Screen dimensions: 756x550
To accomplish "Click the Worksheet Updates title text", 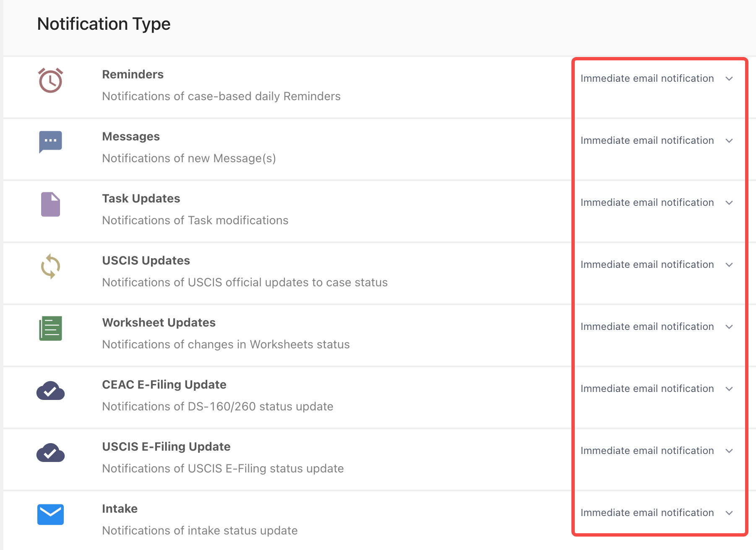I will [159, 322].
